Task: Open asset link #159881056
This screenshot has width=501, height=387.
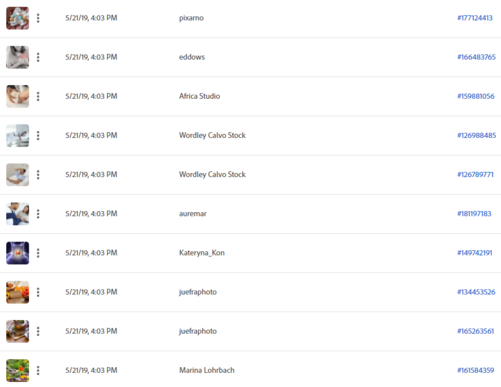Action: (x=476, y=96)
